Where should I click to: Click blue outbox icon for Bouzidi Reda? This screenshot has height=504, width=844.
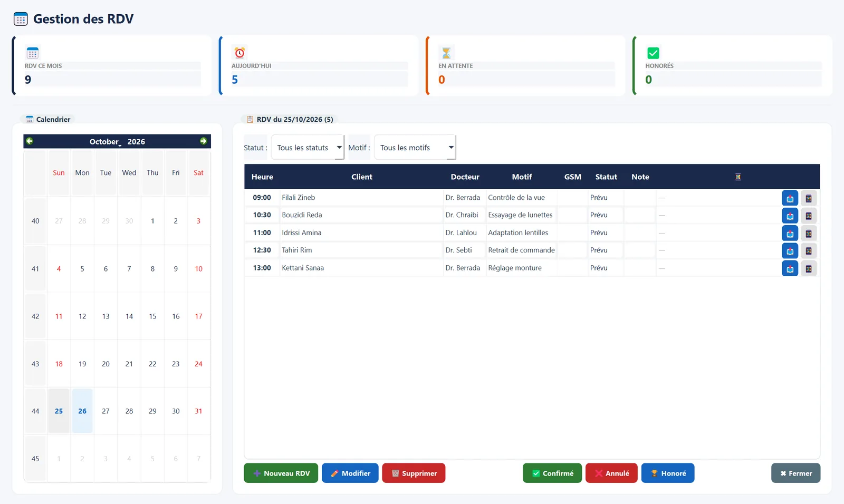click(x=790, y=216)
